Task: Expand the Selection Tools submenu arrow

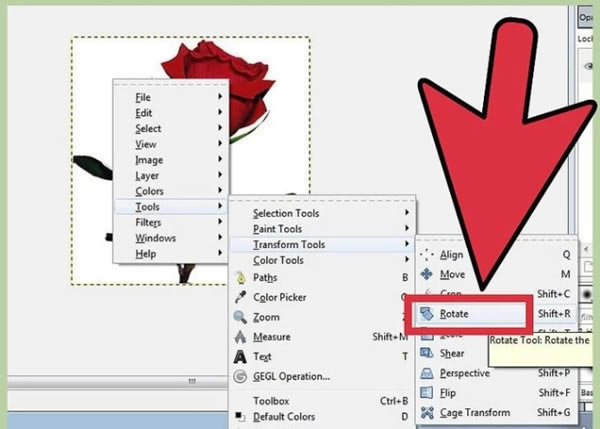Action: coord(407,212)
